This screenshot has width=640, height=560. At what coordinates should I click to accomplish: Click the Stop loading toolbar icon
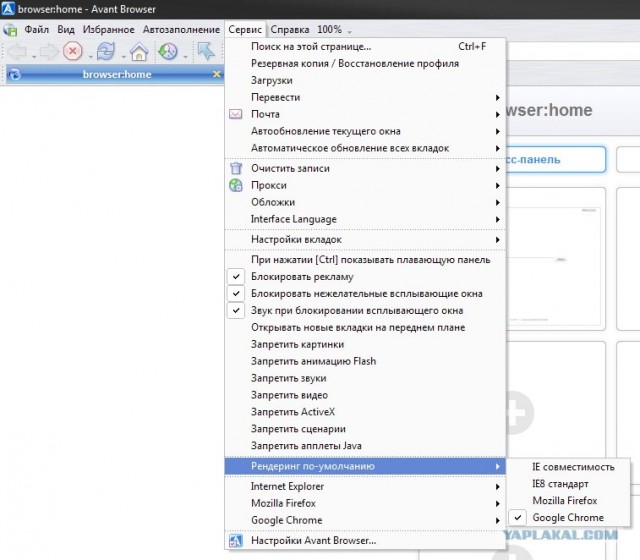tap(72, 52)
